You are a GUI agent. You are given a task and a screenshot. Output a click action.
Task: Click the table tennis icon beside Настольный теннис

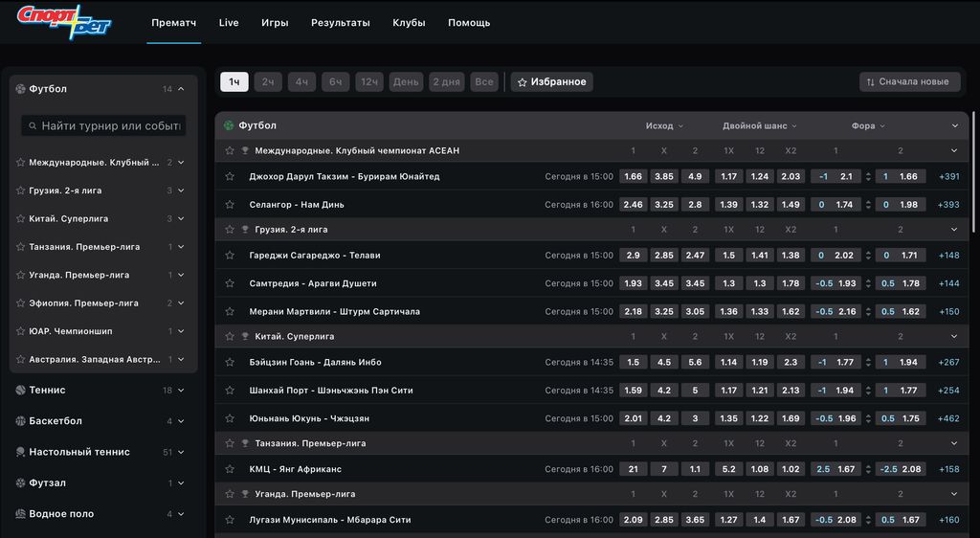[21, 452]
